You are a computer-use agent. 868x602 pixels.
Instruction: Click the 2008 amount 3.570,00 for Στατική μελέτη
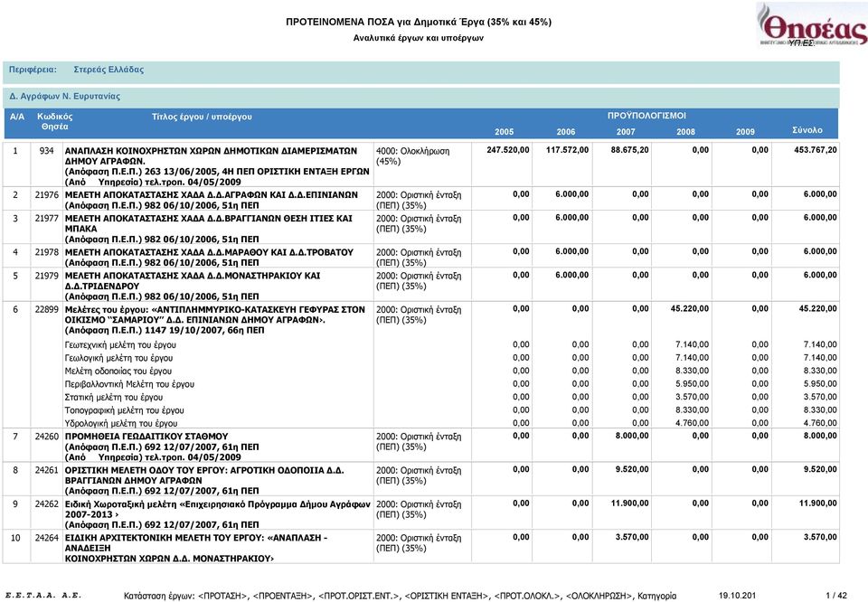(x=692, y=397)
